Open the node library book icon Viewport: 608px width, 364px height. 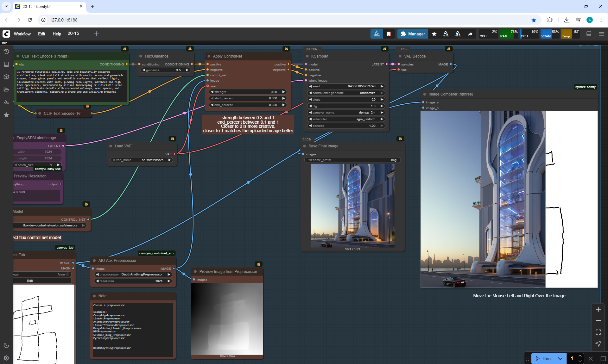tap(6, 64)
